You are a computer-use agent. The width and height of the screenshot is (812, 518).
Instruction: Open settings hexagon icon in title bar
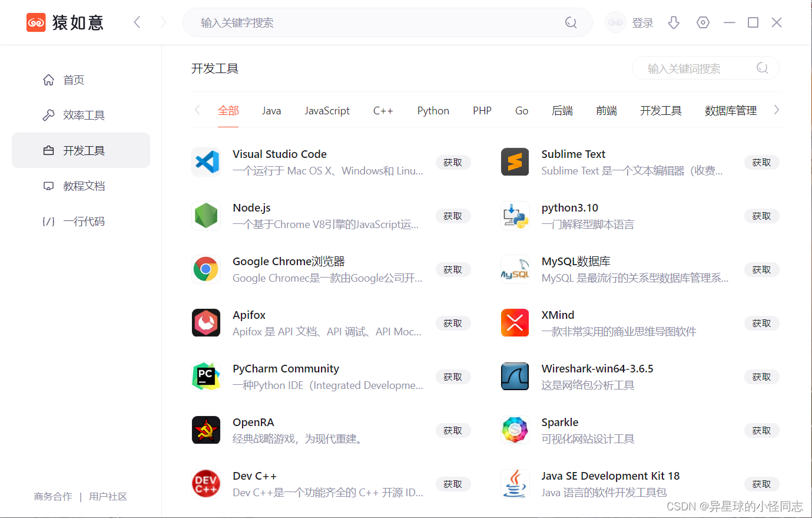click(702, 22)
